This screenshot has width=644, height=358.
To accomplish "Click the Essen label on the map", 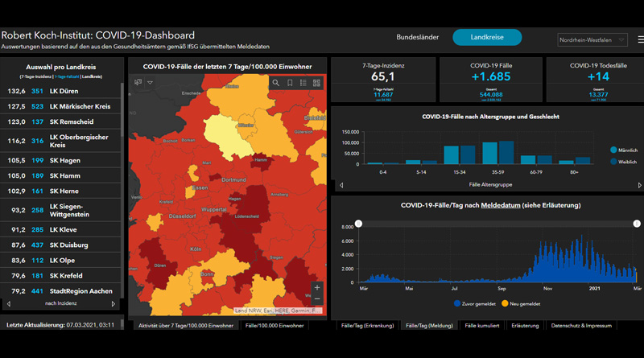I will click(x=200, y=187).
